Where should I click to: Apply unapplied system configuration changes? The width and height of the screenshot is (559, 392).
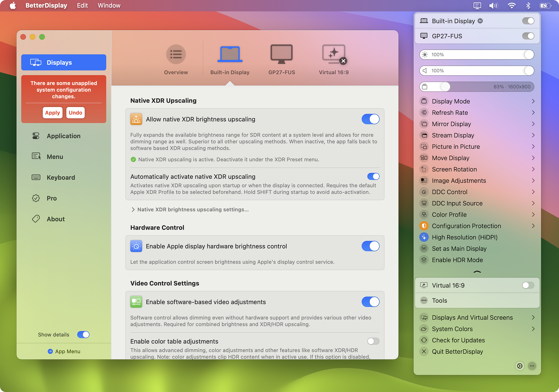(52, 112)
